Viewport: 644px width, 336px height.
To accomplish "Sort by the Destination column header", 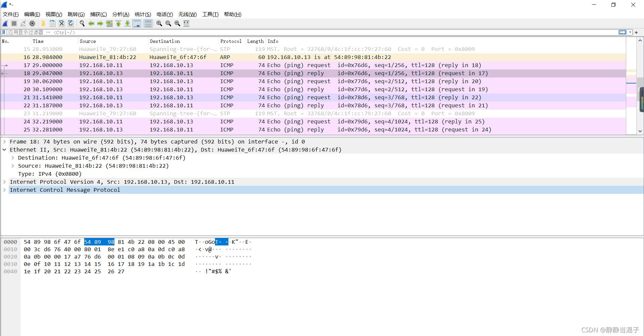I will pyautogui.click(x=183, y=41).
